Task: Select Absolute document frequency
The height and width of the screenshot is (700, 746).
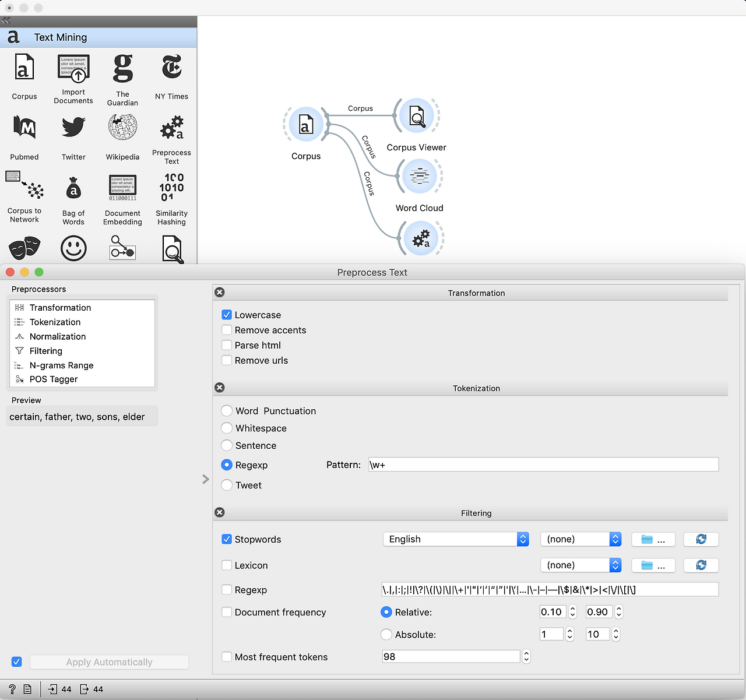Action: click(386, 634)
